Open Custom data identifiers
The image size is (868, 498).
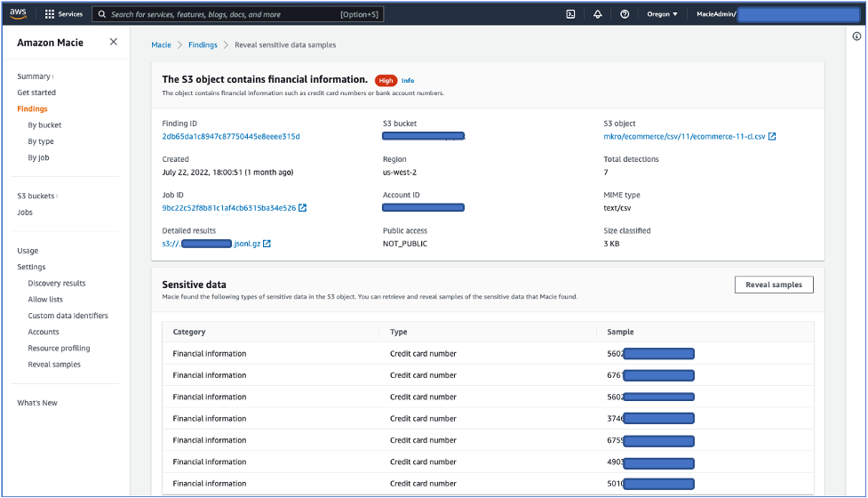tap(68, 316)
